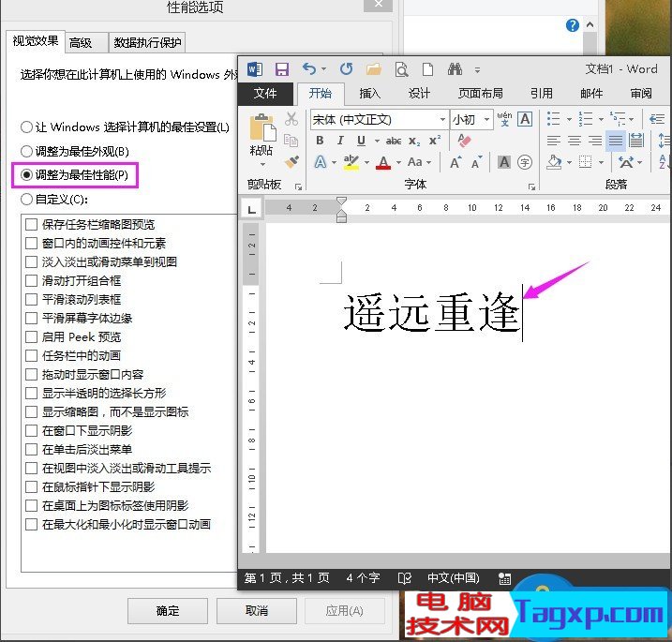The height and width of the screenshot is (642, 672).
Task: Select adjust for best appearance
Action: pos(75,151)
